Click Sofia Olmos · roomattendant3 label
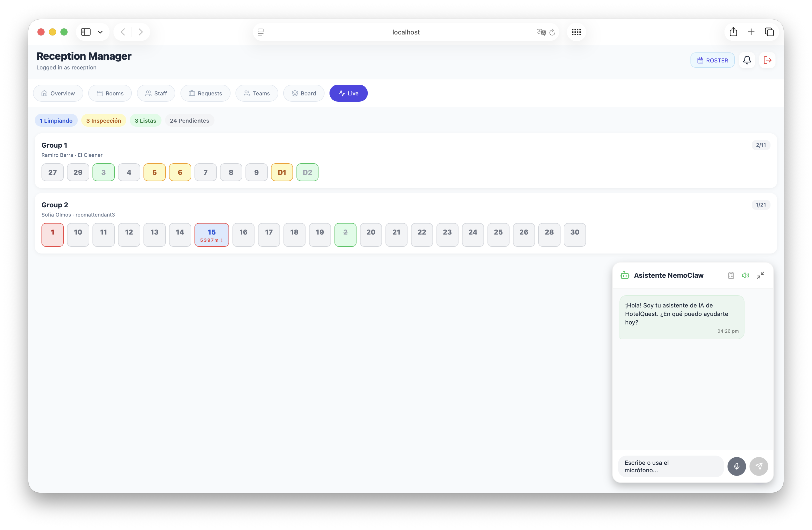 pyautogui.click(x=78, y=214)
